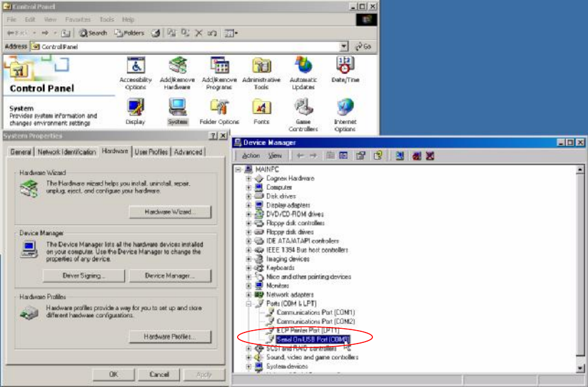Open File menu in Control Panel
The height and width of the screenshot is (387, 588).
11,19
